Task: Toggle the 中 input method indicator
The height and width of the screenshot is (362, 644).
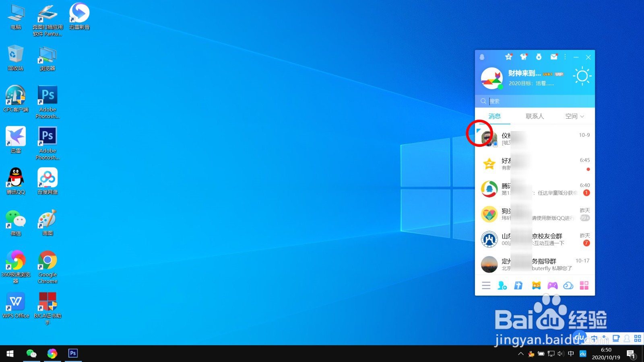Action: tap(571, 354)
